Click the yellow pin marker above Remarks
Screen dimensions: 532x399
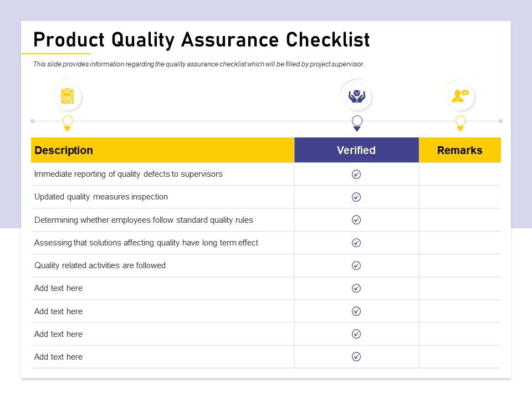click(x=460, y=122)
